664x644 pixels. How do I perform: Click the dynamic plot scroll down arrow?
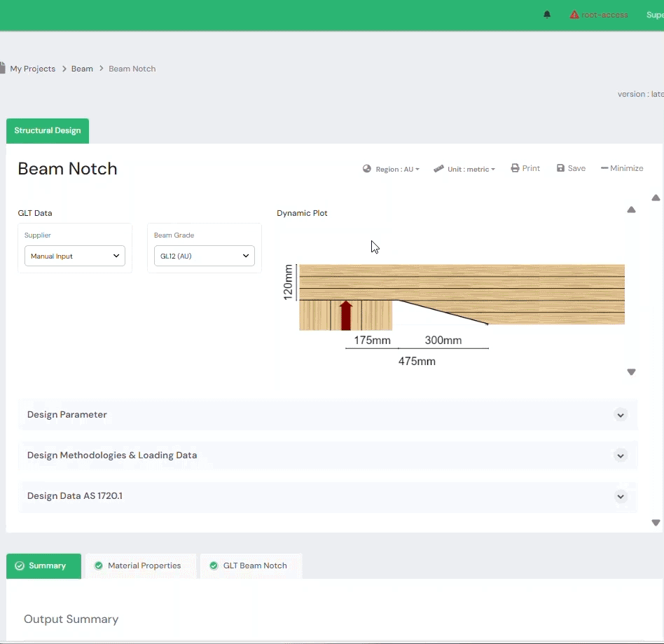pyautogui.click(x=631, y=372)
